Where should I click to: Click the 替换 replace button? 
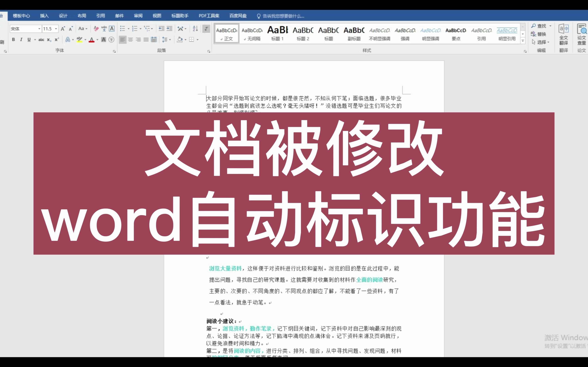pyautogui.click(x=538, y=34)
